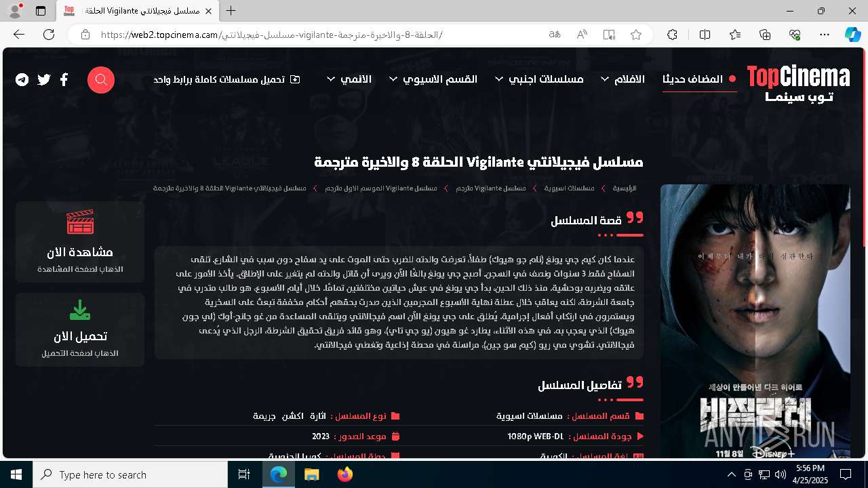Click الرئيسية breadcrumb link
The height and width of the screenshot is (488, 868).
click(x=625, y=188)
